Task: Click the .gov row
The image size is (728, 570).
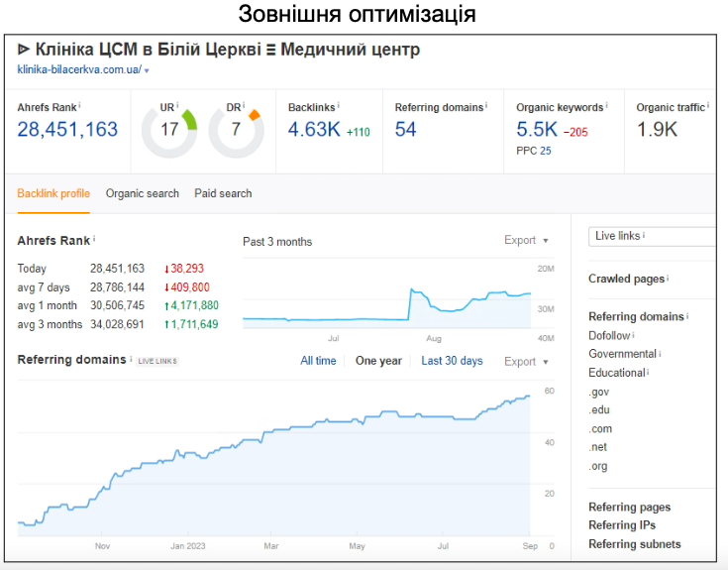Action: click(598, 393)
